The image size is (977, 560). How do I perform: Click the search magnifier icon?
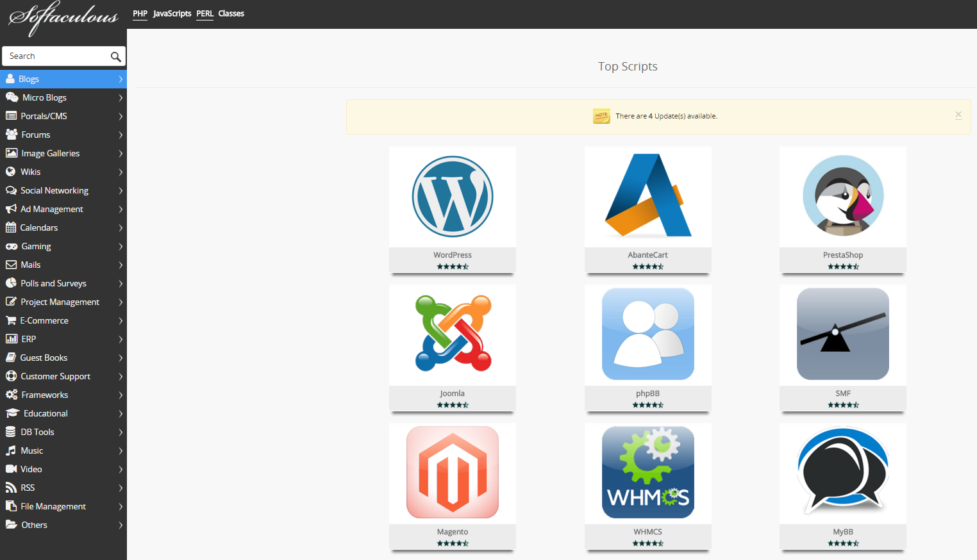click(x=115, y=56)
